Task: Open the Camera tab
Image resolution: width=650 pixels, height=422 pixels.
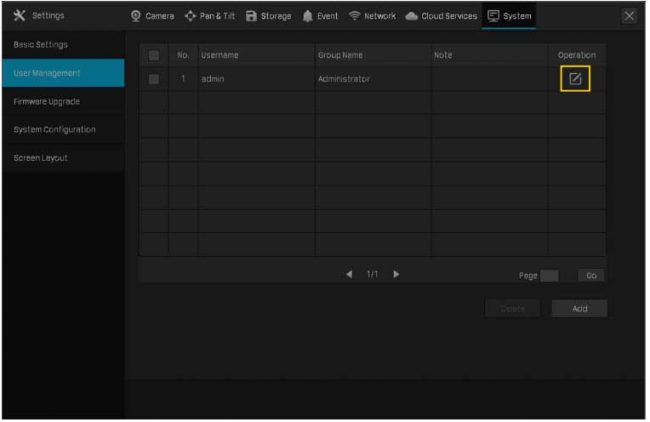Action: pyautogui.click(x=153, y=17)
